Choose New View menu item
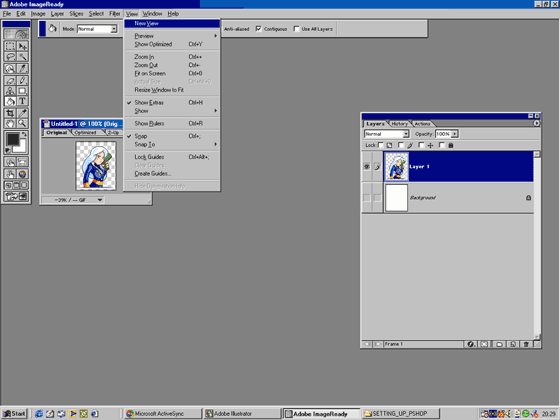Viewport: 560px width, 420px height. 172,23
